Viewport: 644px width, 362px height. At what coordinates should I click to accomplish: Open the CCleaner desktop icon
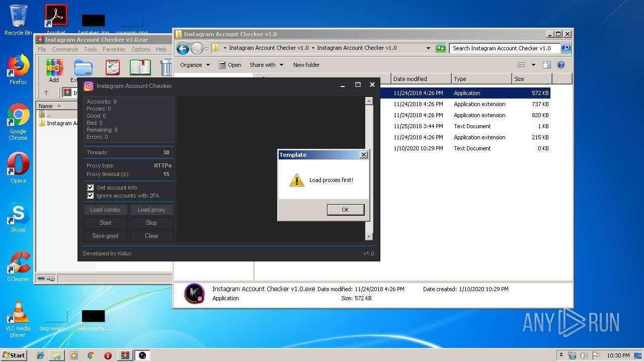(x=18, y=266)
